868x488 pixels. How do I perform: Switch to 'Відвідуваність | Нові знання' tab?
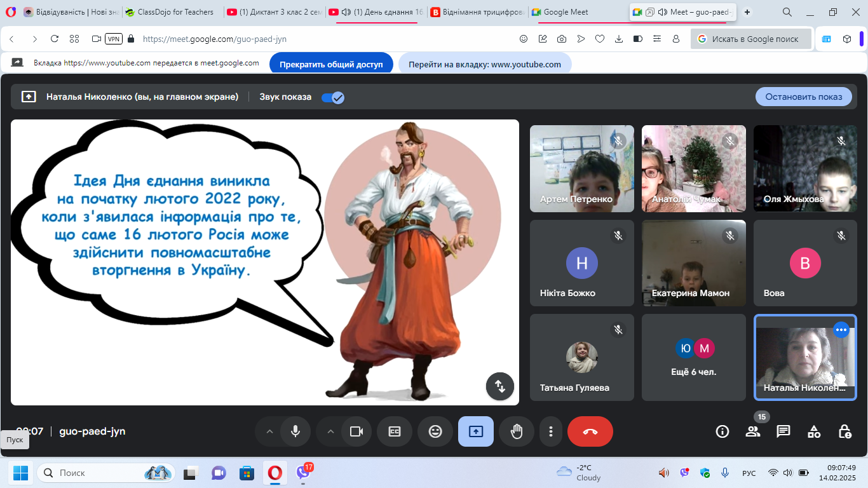[x=71, y=12]
